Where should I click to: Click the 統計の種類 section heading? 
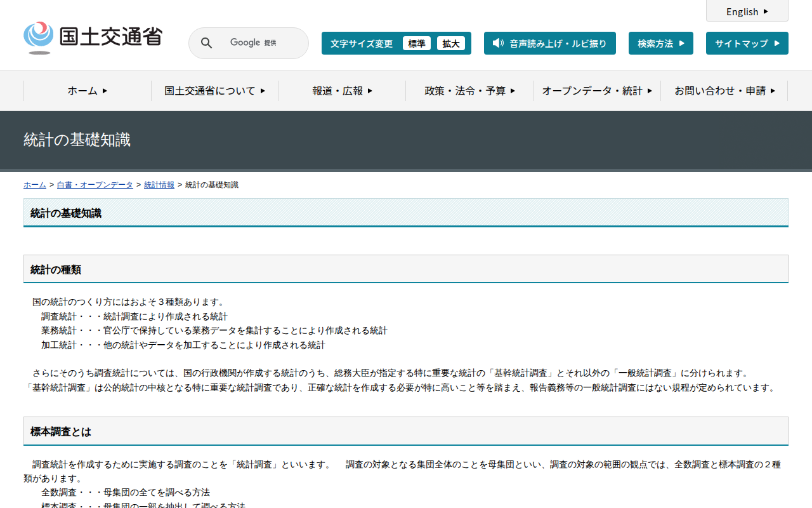[406, 269]
